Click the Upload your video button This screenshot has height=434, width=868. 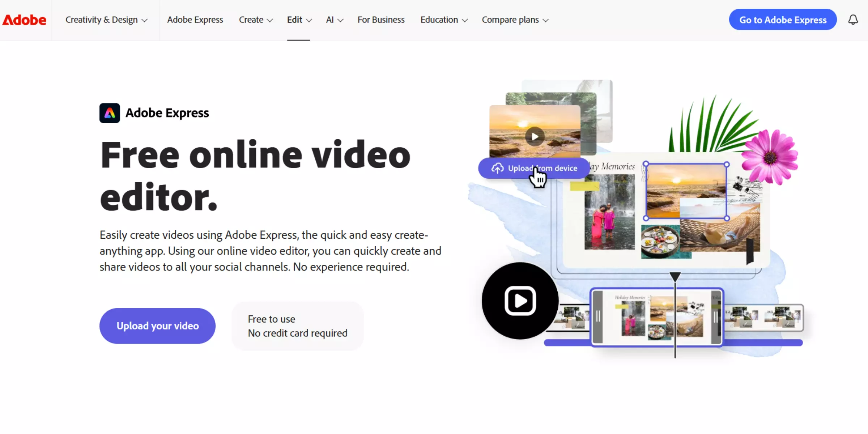(157, 326)
